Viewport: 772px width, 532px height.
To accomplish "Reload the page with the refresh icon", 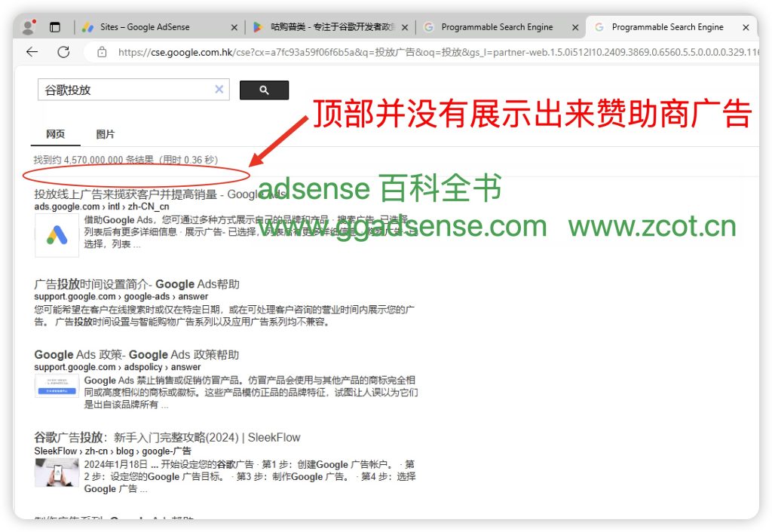I will (x=63, y=52).
